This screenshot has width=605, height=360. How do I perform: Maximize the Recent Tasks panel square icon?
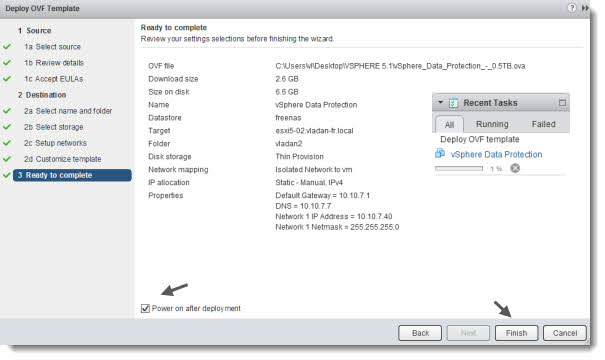562,103
